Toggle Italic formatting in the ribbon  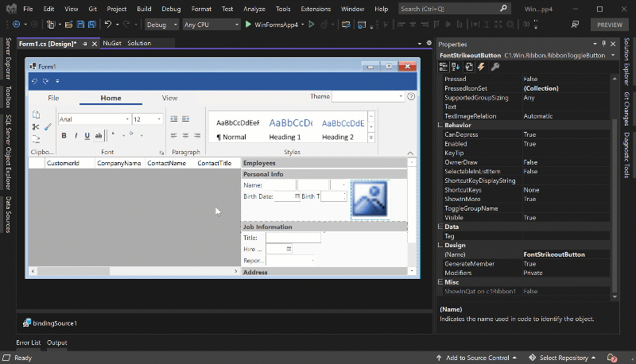(x=76, y=136)
